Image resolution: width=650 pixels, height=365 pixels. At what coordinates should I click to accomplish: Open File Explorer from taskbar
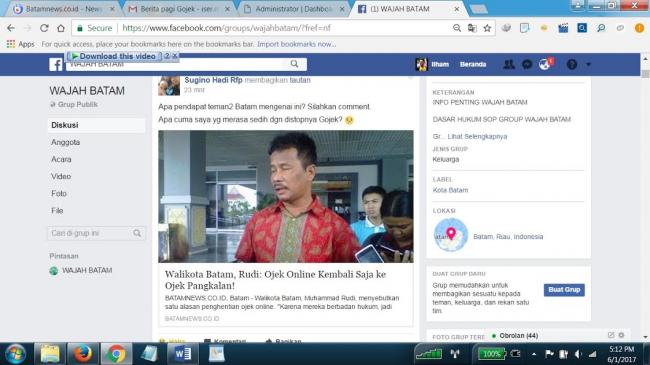pos(50,354)
